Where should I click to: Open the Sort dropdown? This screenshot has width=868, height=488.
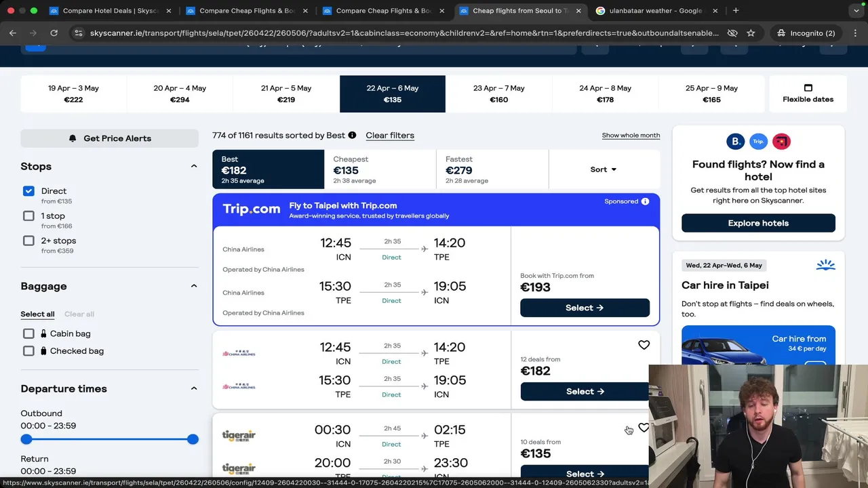[604, 169]
